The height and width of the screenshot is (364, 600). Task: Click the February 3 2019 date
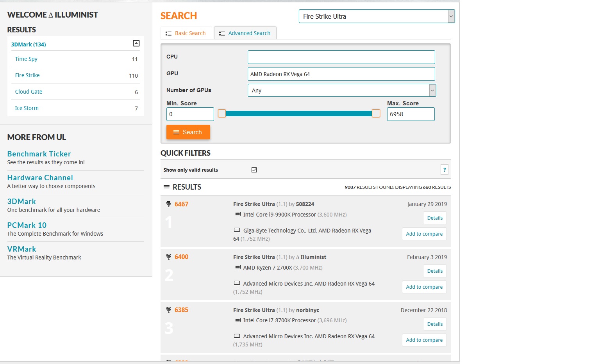(427, 257)
